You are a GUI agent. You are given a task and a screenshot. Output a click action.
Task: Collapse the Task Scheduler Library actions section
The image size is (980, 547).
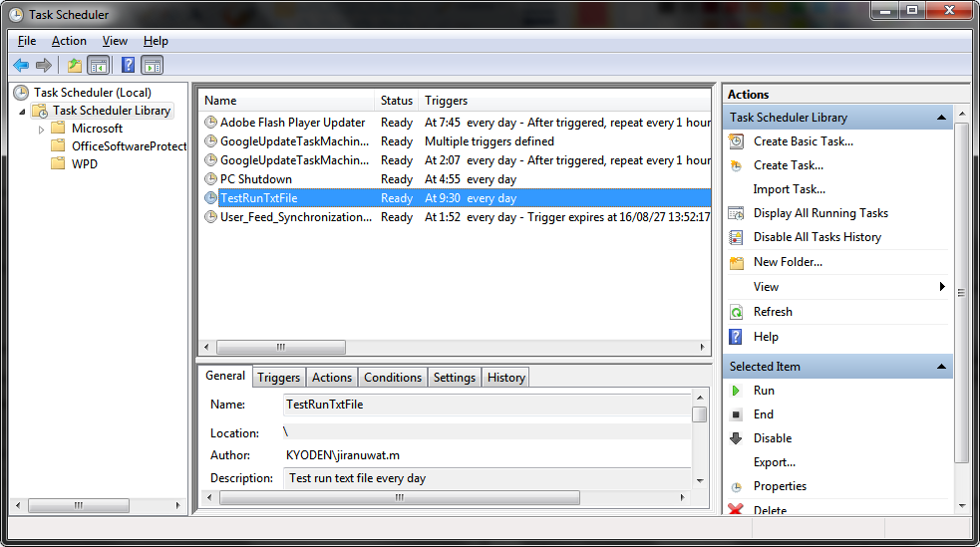pos(941,118)
